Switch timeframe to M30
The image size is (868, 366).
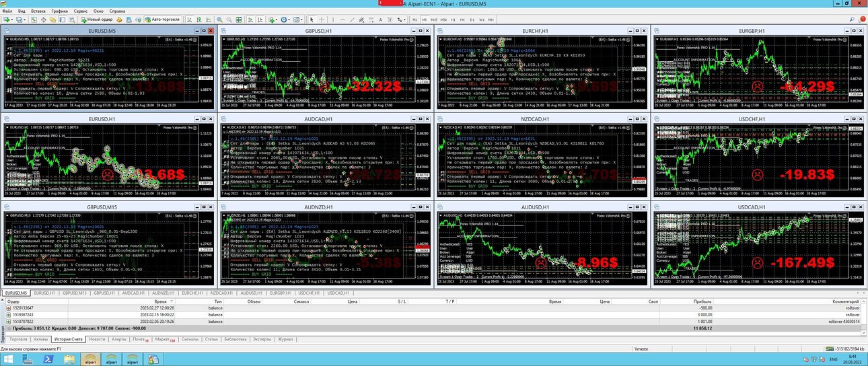[x=443, y=20]
